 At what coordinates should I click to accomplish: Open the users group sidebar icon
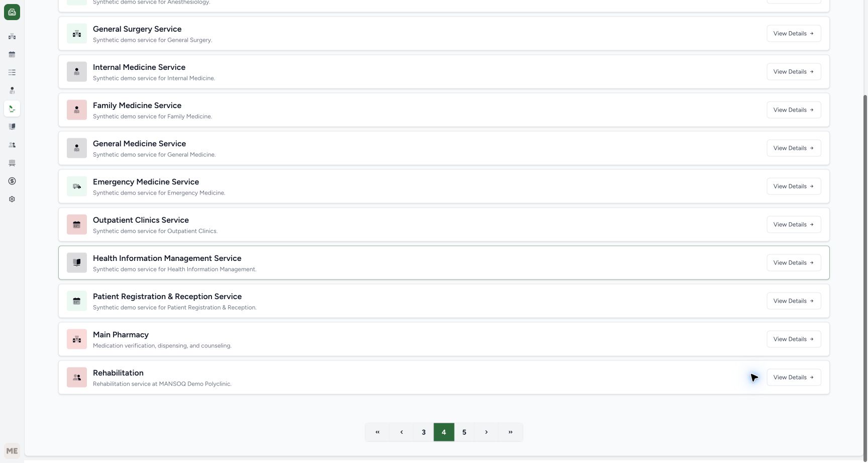point(12,145)
